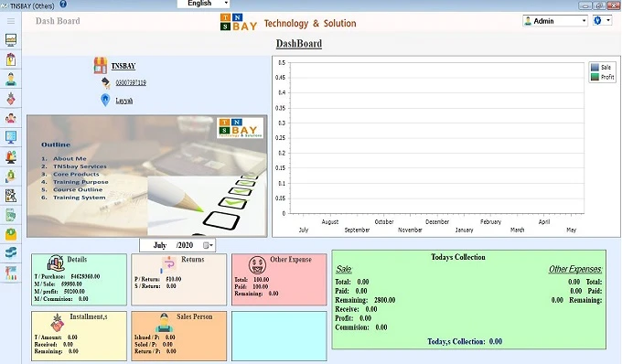The height and width of the screenshot is (364, 622).
Task: Click the money bag in hand sidebar icon
Action: tap(11, 176)
